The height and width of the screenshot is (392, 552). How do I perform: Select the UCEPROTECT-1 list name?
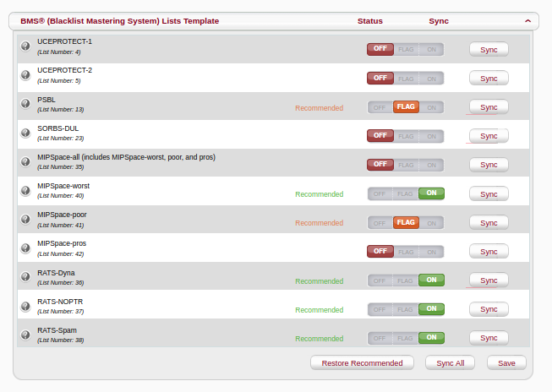coord(65,41)
